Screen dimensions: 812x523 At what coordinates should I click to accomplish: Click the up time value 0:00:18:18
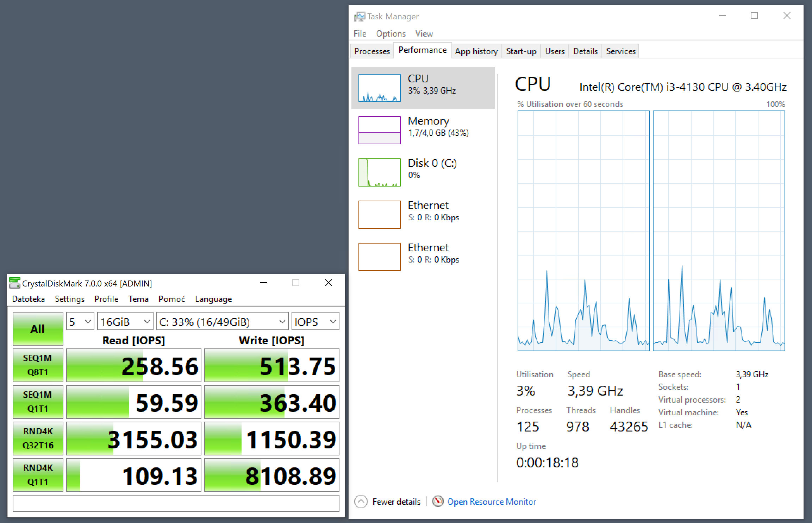[547, 462]
